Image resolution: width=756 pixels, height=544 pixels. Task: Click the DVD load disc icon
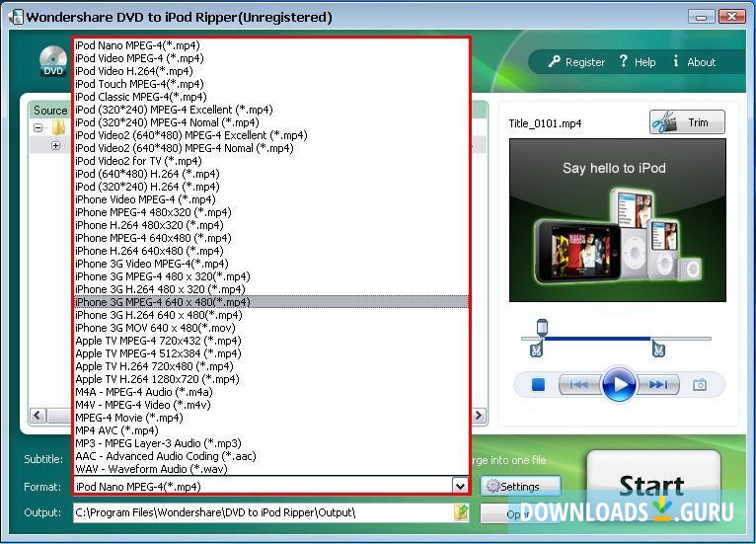pos(53,61)
